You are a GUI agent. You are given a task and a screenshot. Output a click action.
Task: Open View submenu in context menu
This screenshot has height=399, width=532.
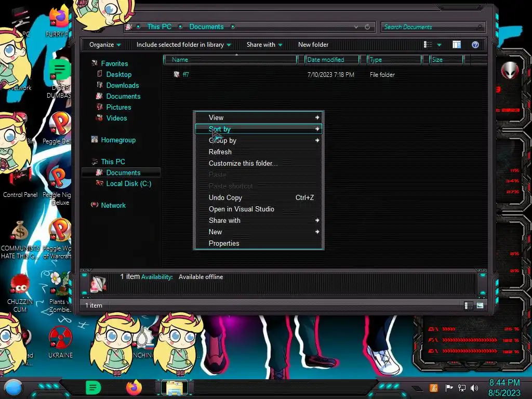(x=259, y=117)
